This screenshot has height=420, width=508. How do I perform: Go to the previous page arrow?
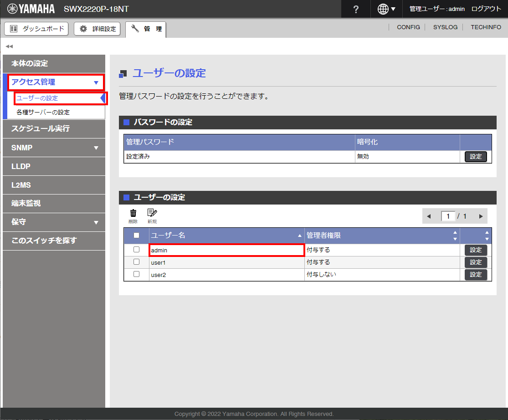point(428,216)
